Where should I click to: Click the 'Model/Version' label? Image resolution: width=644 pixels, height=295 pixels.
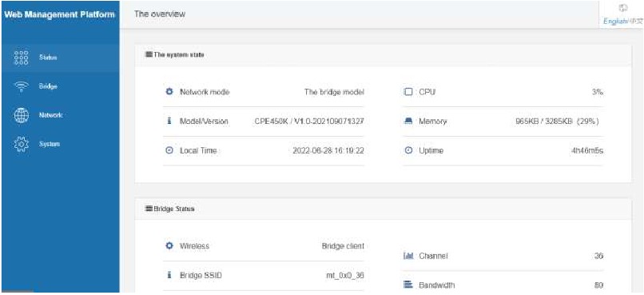pyautogui.click(x=204, y=122)
